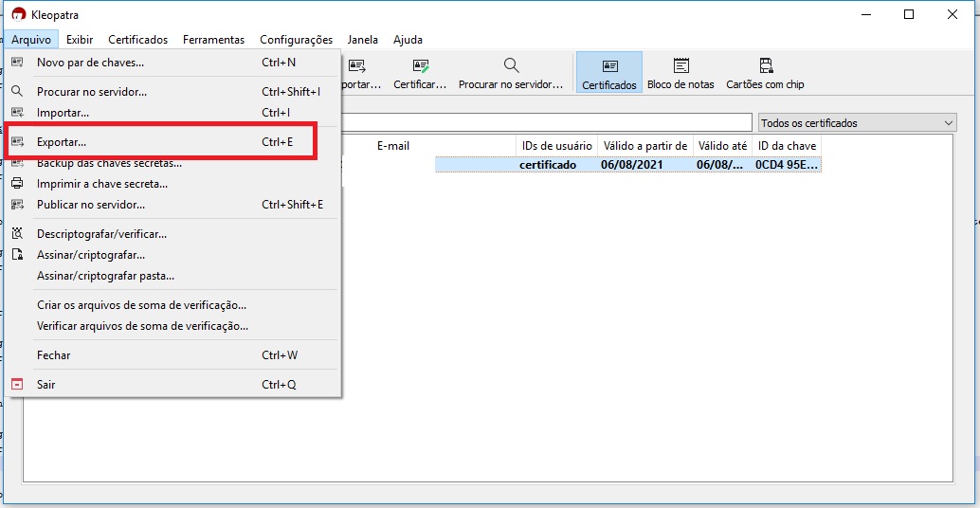Screen dimensions: 980x508
Task: Click the import icon beside Importar
Action: 17,113
